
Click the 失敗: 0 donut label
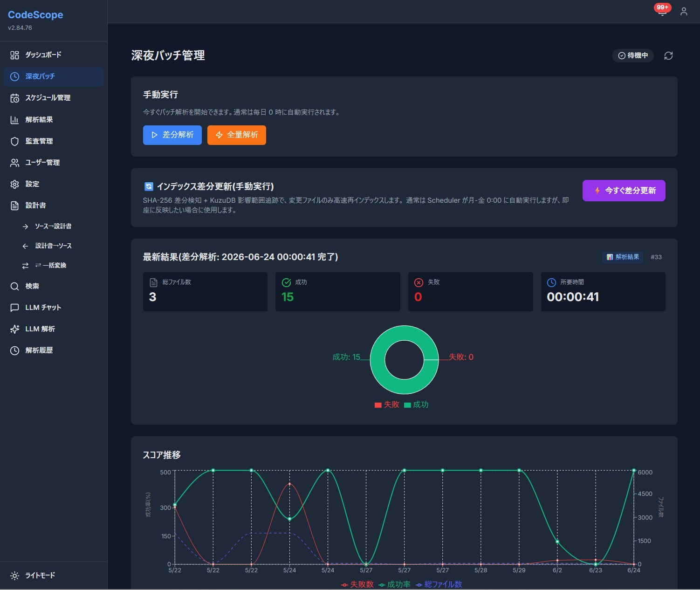tap(461, 357)
